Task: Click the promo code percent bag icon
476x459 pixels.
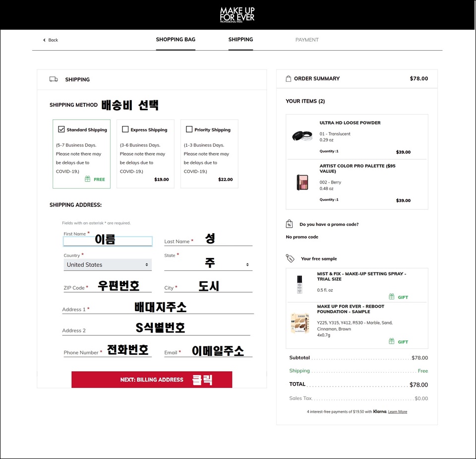Action: pos(289,224)
